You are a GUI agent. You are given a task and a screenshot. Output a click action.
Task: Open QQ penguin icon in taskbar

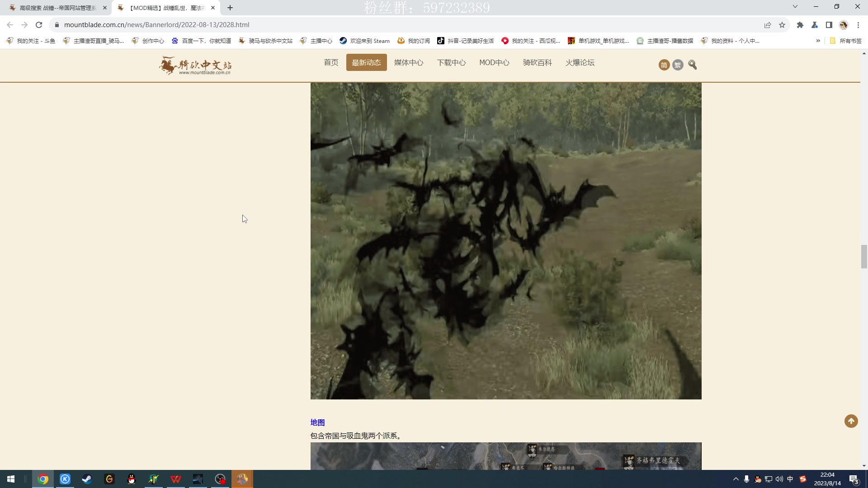coord(131,479)
